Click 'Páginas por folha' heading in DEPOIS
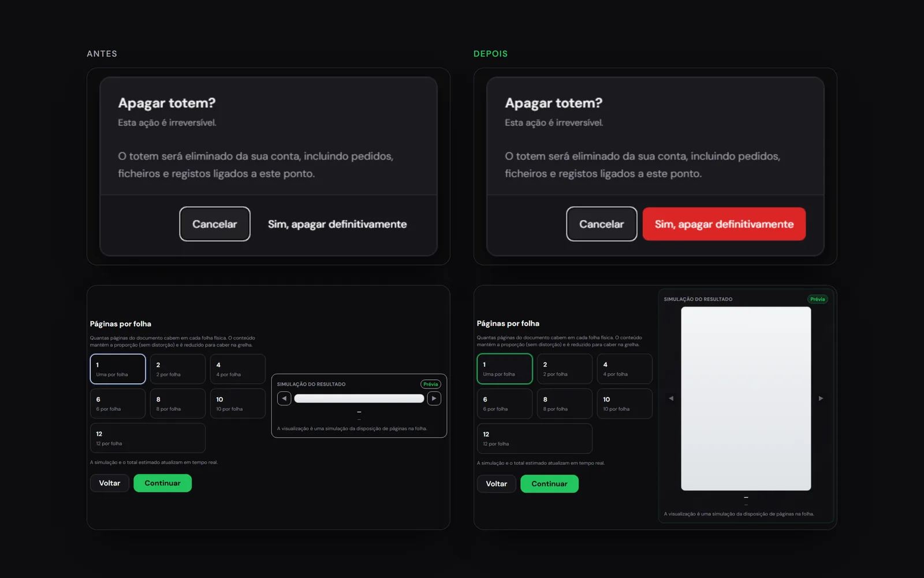 [508, 324]
